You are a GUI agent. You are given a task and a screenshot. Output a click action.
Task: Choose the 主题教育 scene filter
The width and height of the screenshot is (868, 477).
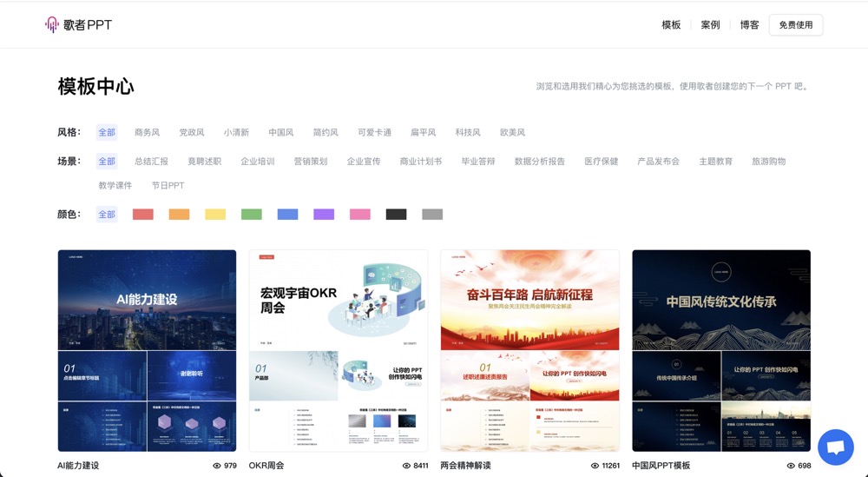pos(716,162)
